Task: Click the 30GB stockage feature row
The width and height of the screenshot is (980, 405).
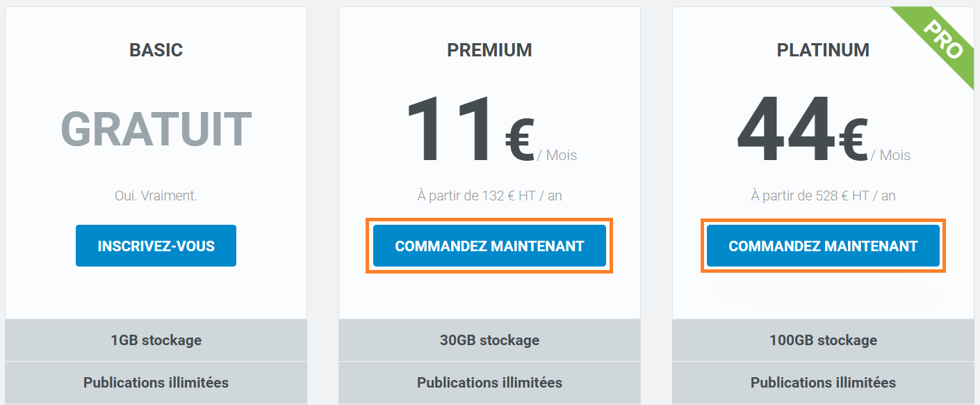Action: tap(489, 340)
